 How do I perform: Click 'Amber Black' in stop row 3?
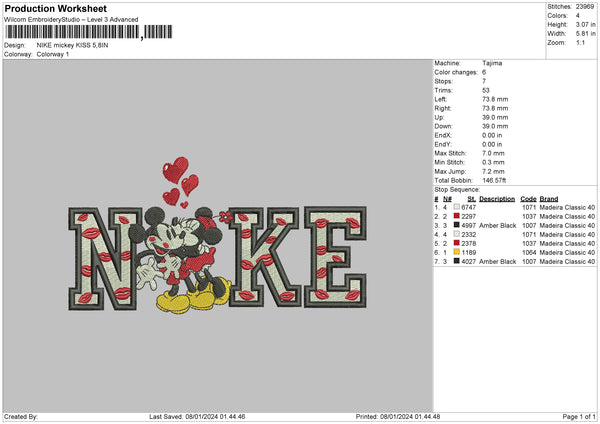click(498, 225)
